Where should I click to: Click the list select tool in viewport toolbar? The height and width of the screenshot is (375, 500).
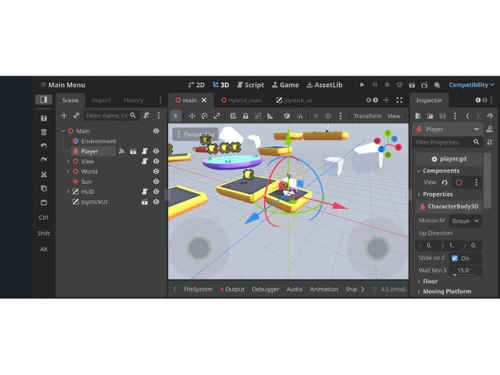(x=233, y=116)
